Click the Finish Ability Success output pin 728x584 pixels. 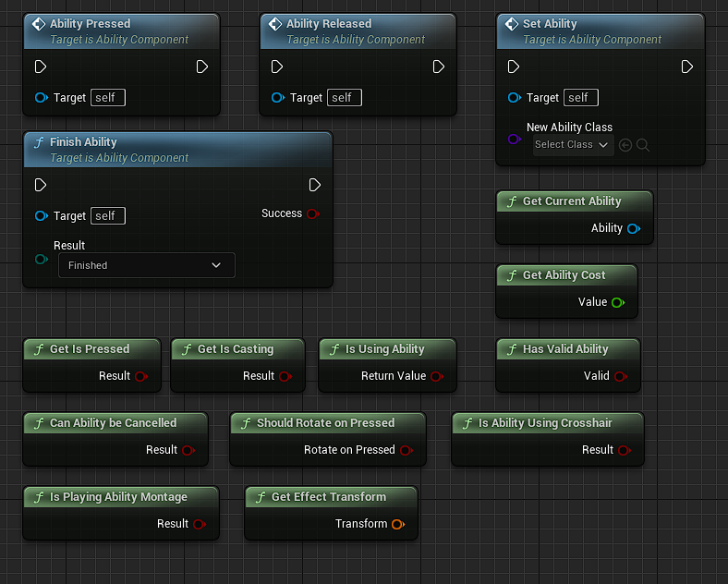(x=312, y=213)
